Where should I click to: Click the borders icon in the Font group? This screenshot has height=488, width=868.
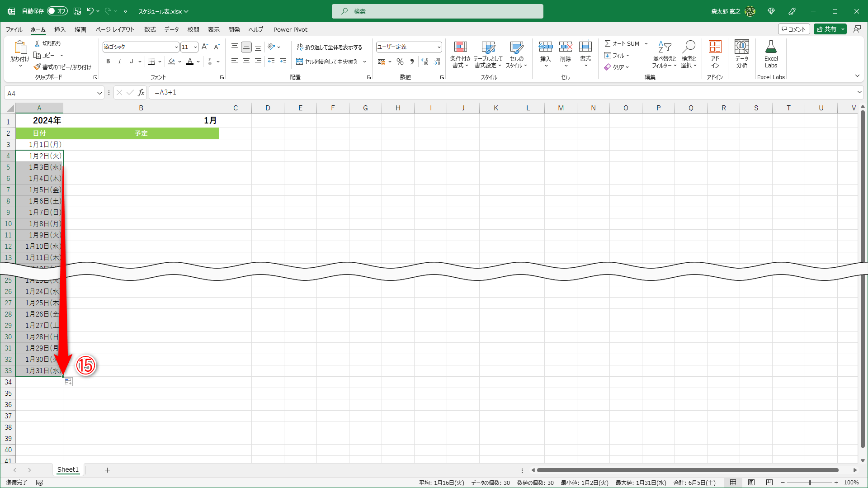[151, 62]
